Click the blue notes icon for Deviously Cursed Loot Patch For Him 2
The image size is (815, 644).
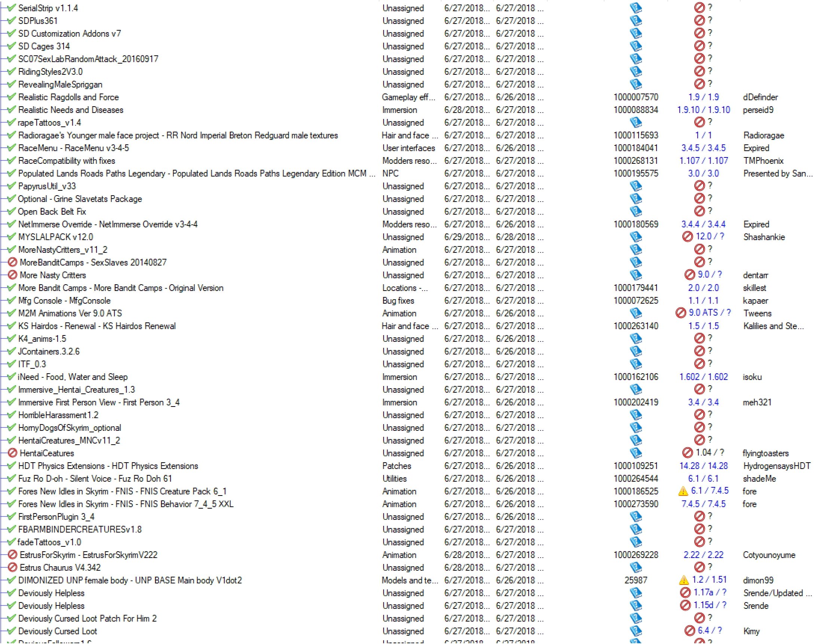tap(636, 618)
